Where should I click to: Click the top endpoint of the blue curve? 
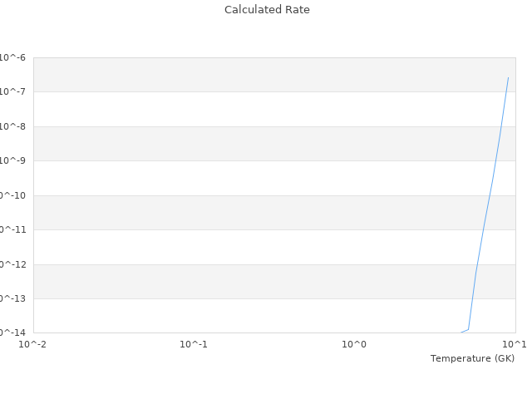pos(508,77)
